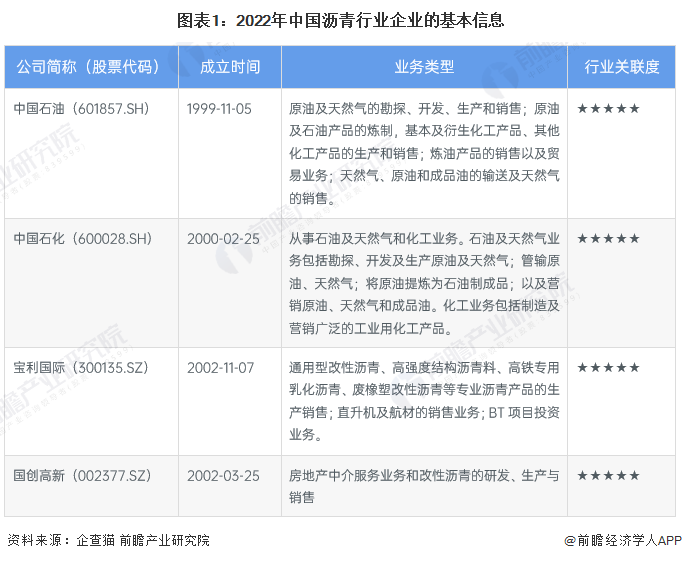This screenshot has height=561, width=682.
Task: Click the @前瞻经济学人APP attribution
Action: [x=623, y=540]
